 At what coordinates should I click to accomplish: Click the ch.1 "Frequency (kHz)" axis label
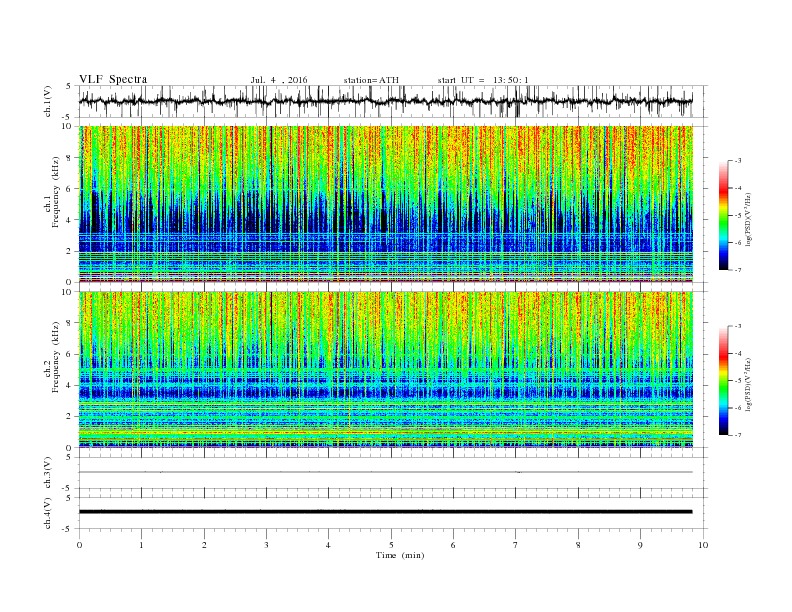[x=55, y=192]
